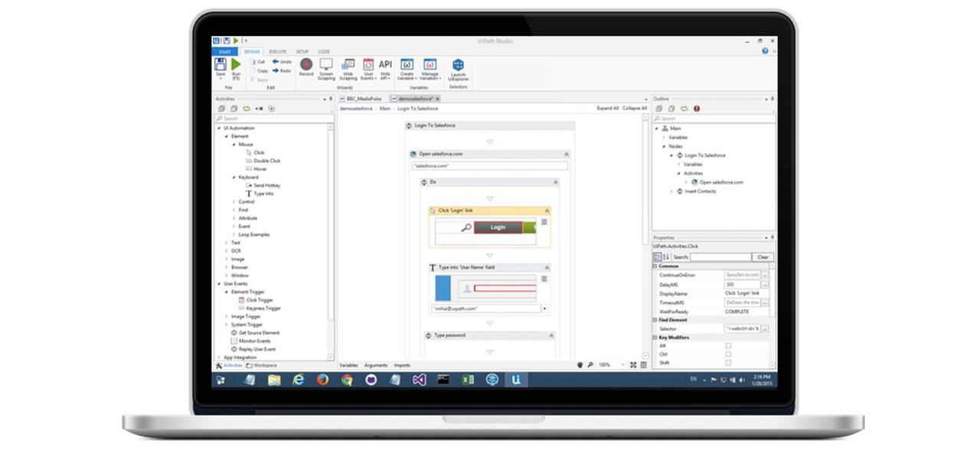Image resolution: width=980 pixels, height=457 pixels.
Task: Click the UiPath icon in the taskbar
Action: (x=516, y=379)
